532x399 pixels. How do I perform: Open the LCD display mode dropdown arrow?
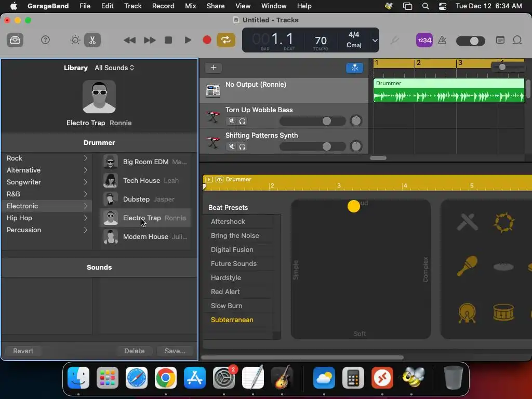click(x=375, y=41)
